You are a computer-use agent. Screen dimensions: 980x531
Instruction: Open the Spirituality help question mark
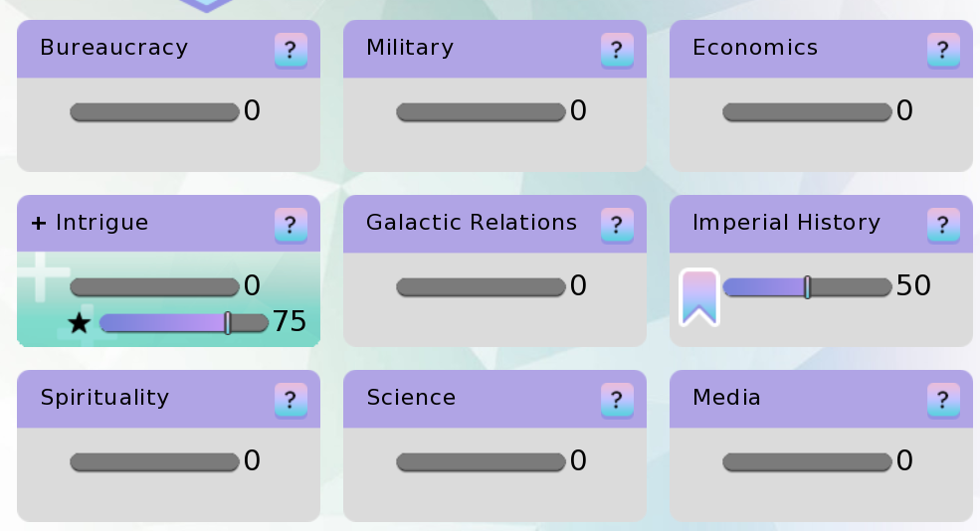pyautogui.click(x=291, y=400)
